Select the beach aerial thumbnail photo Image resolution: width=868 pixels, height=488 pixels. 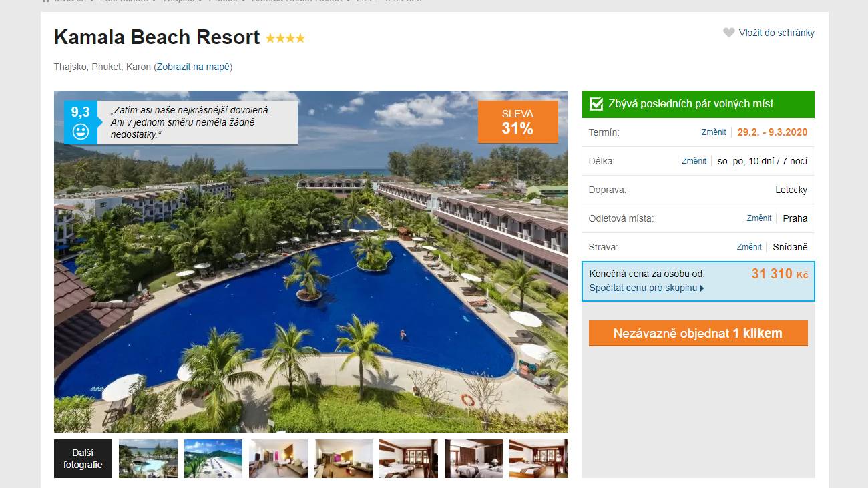pyautogui.click(x=213, y=459)
